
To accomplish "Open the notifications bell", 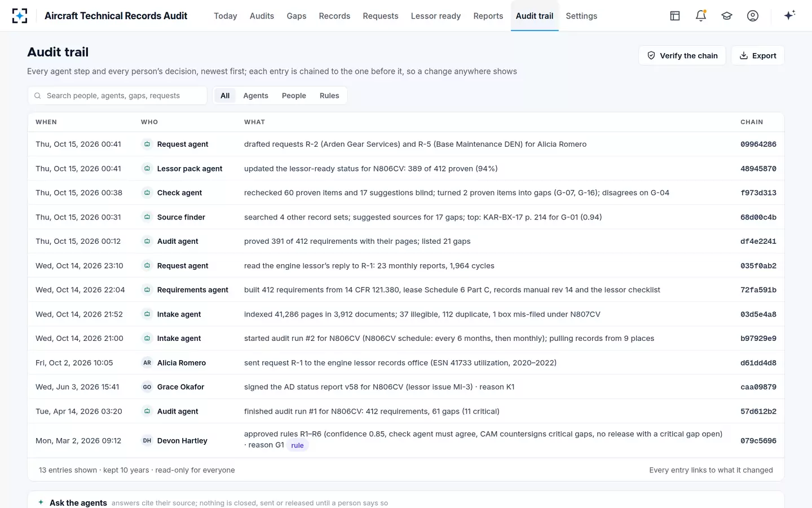I will pyautogui.click(x=701, y=16).
